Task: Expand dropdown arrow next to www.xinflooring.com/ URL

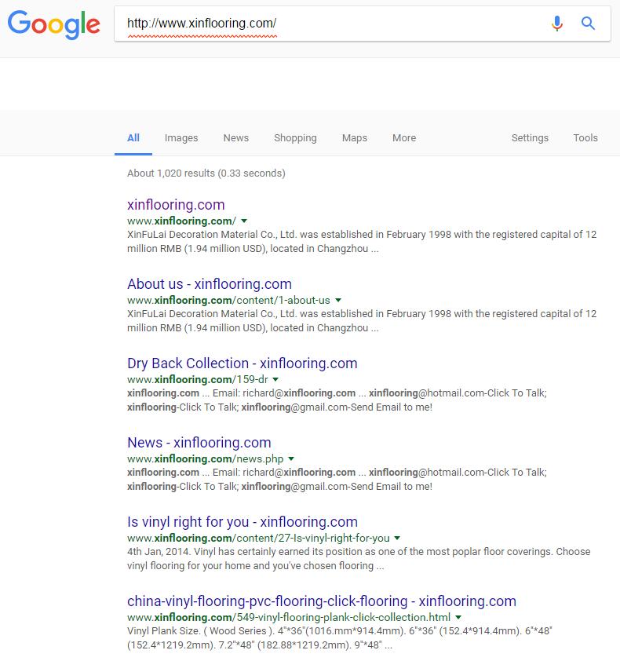Action: coord(244,221)
